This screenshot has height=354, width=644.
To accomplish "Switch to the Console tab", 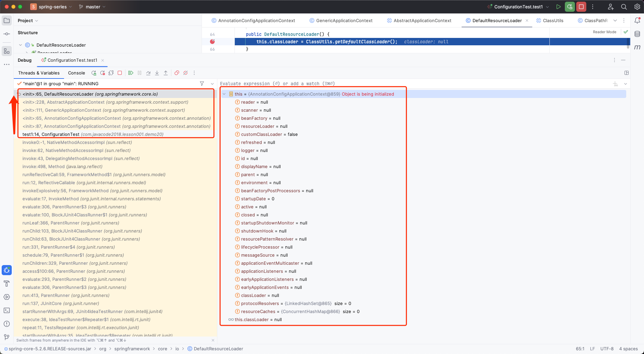I will pos(76,73).
